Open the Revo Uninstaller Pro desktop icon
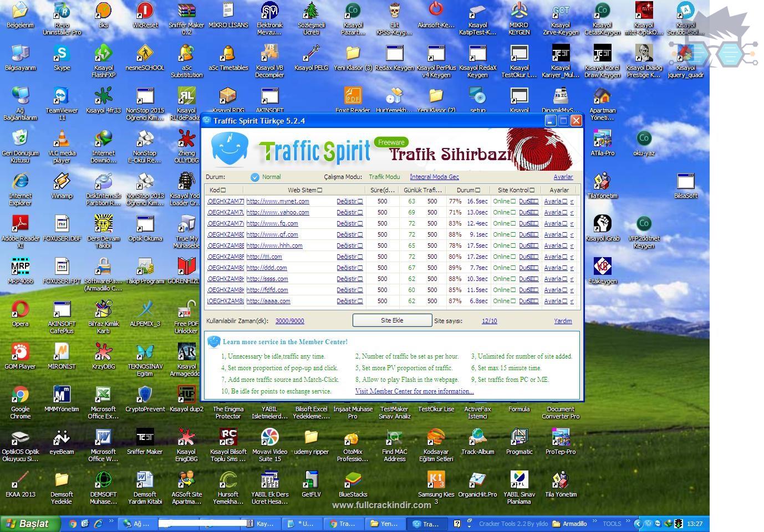The image size is (764, 532). [62, 18]
